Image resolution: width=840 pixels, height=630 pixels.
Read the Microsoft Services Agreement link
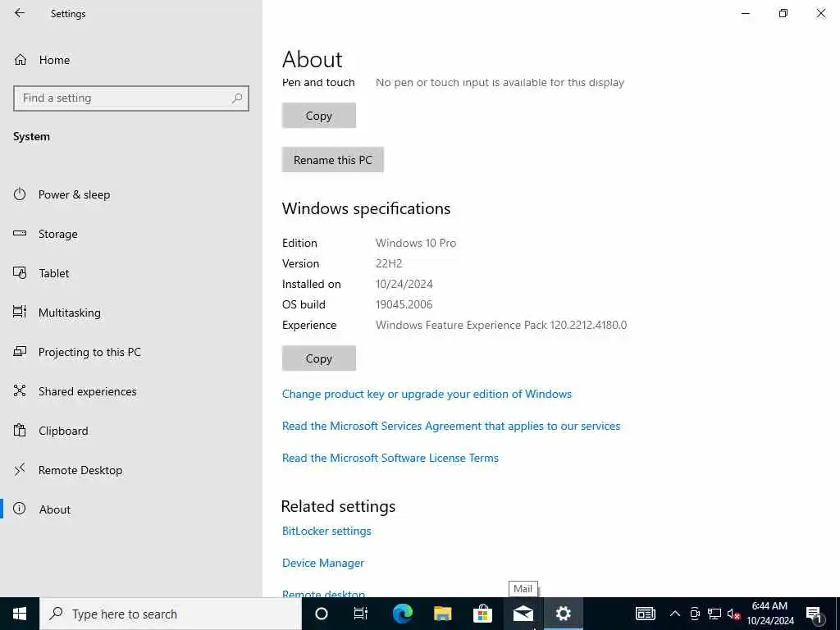(451, 426)
